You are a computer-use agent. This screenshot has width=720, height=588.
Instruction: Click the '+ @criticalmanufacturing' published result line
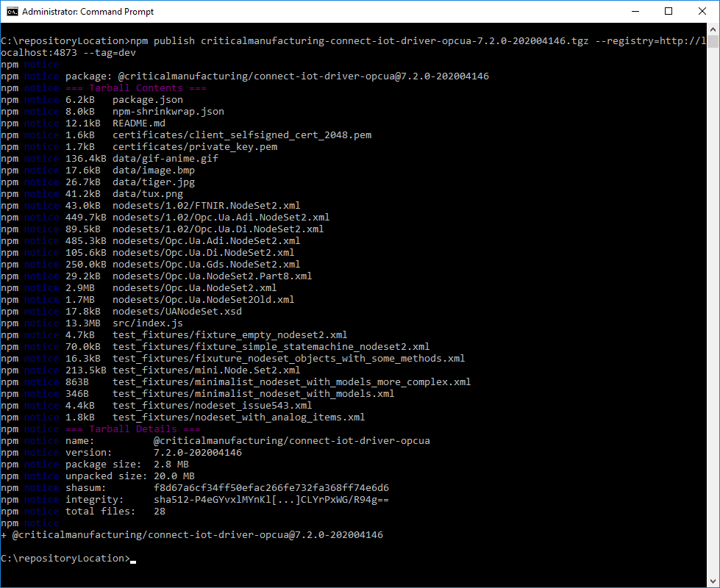(x=192, y=535)
